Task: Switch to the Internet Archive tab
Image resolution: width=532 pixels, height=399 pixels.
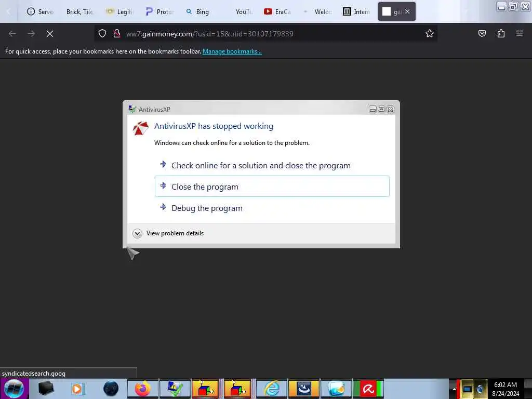Action: tap(356, 12)
